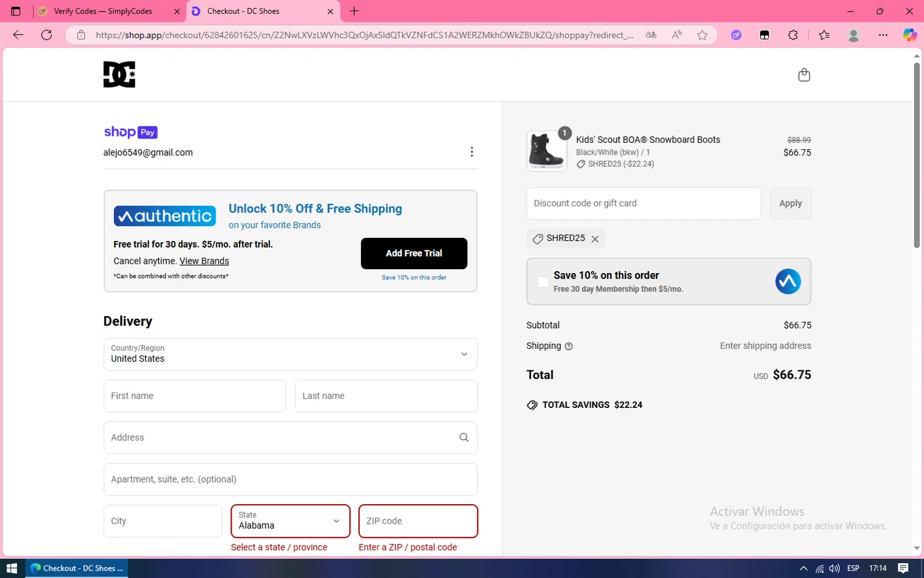Show hidden tray icons chevron
The width and height of the screenshot is (924, 578).
803,568
